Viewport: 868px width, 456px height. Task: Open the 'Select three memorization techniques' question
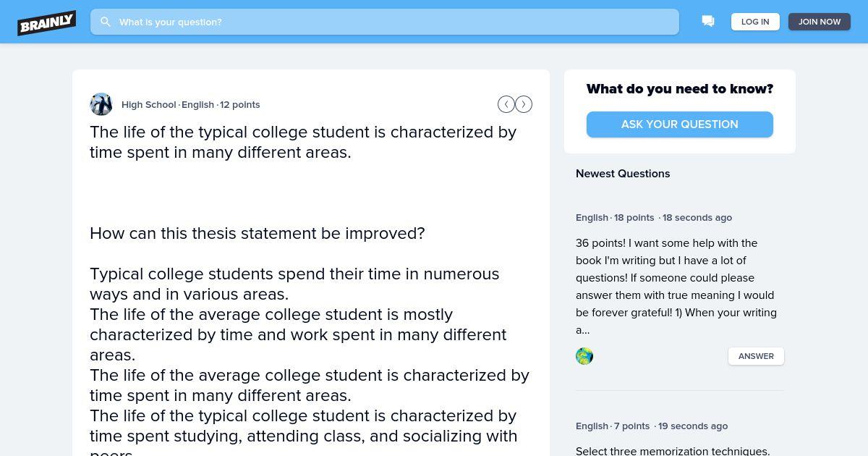click(x=673, y=451)
